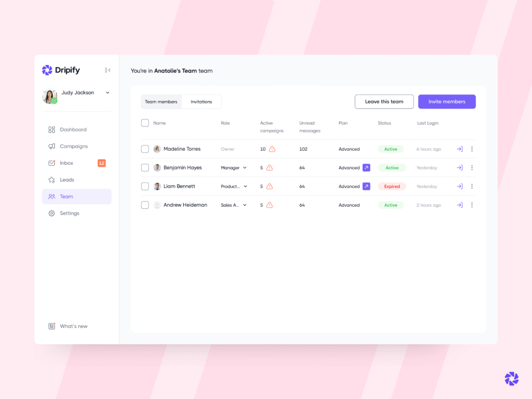Switch to the Invitations tab
The image size is (532, 399).
(201, 101)
